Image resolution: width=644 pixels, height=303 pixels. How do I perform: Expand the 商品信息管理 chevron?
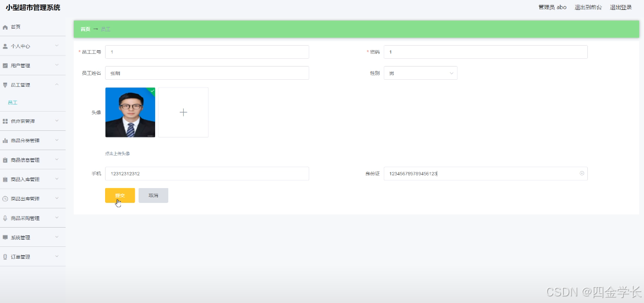(x=57, y=159)
